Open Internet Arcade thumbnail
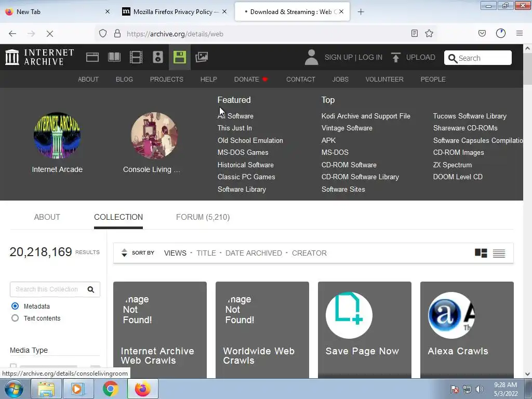 (57, 136)
